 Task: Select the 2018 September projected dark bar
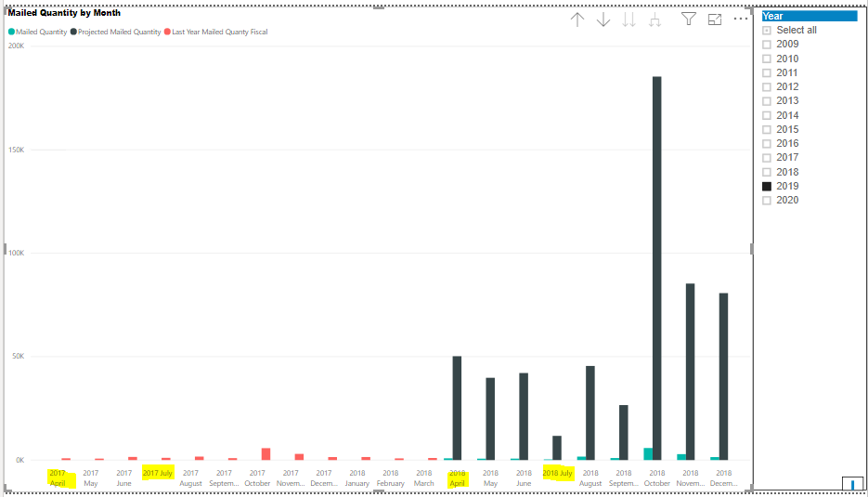point(623,432)
